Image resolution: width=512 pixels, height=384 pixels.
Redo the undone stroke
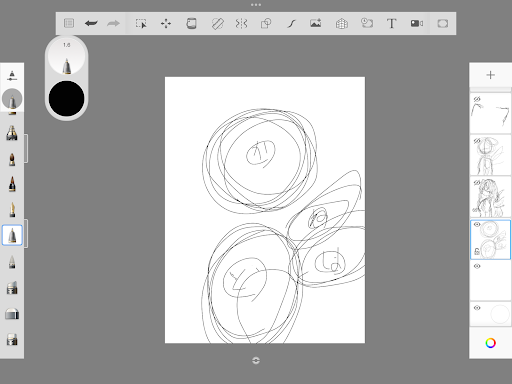113,23
